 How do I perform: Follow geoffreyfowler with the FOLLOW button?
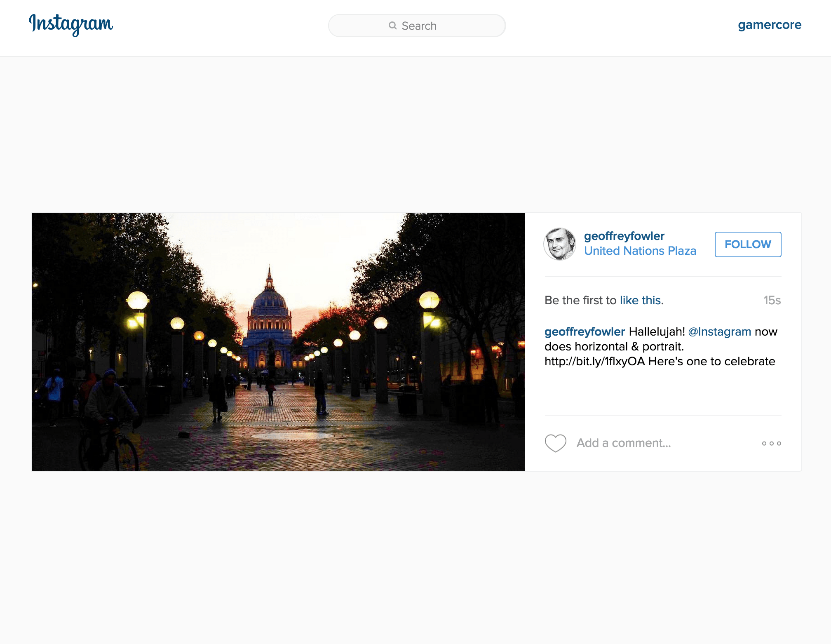tap(748, 244)
